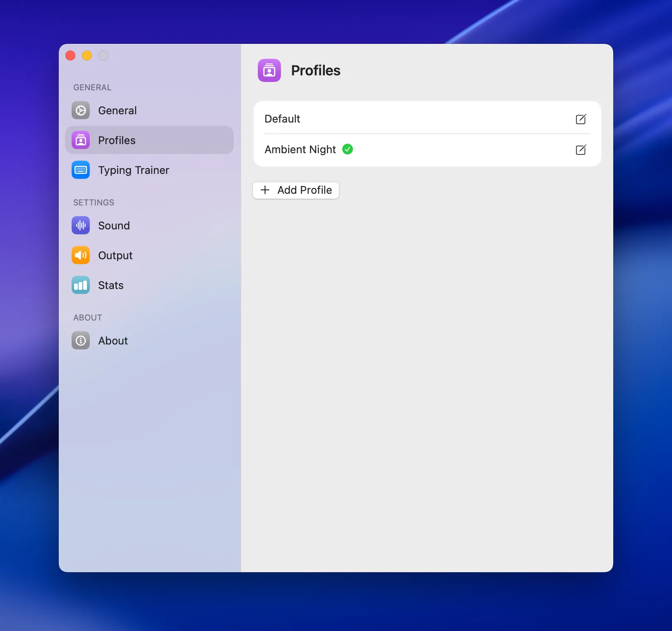The width and height of the screenshot is (672, 631).
Task: Click the Stats bar chart icon
Action: pyautogui.click(x=81, y=285)
